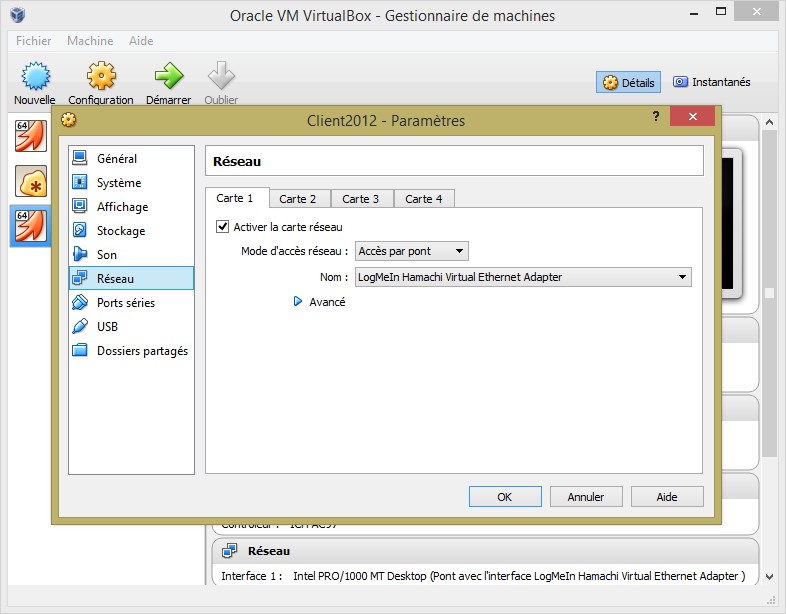This screenshot has width=786, height=614.
Task: Open the Aide menu
Action: pyautogui.click(x=141, y=41)
